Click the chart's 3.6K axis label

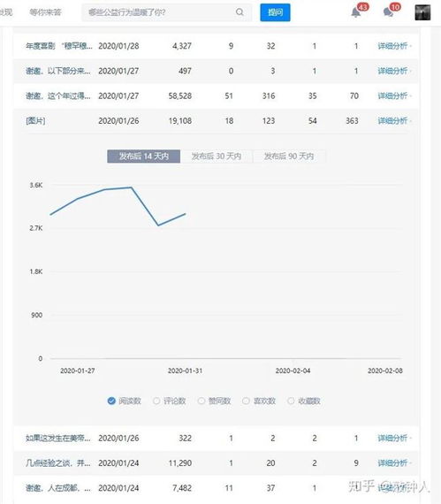[36, 185]
